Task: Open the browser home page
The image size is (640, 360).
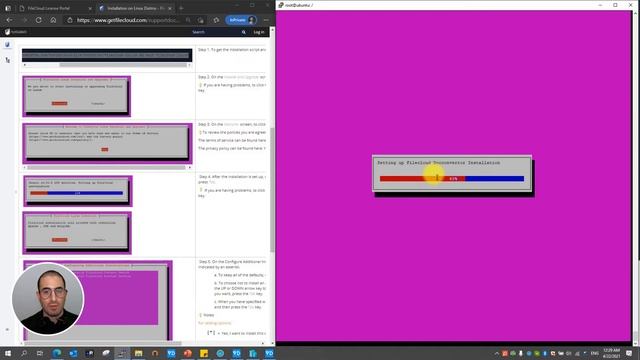Action: (53, 20)
